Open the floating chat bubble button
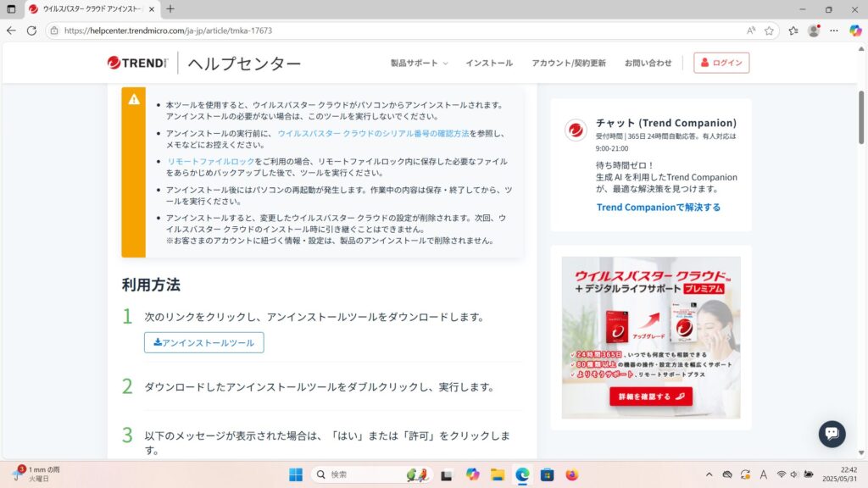The width and height of the screenshot is (868, 488). (x=832, y=434)
